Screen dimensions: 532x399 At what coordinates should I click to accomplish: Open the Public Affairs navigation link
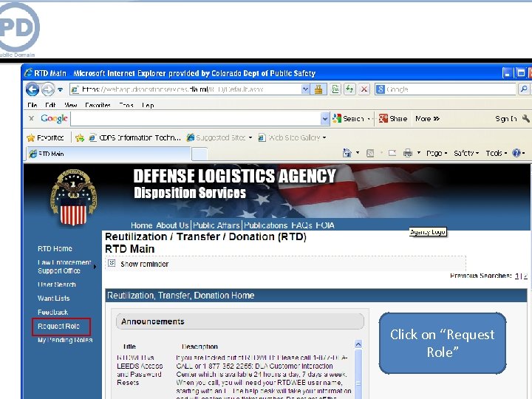pyautogui.click(x=216, y=225)
